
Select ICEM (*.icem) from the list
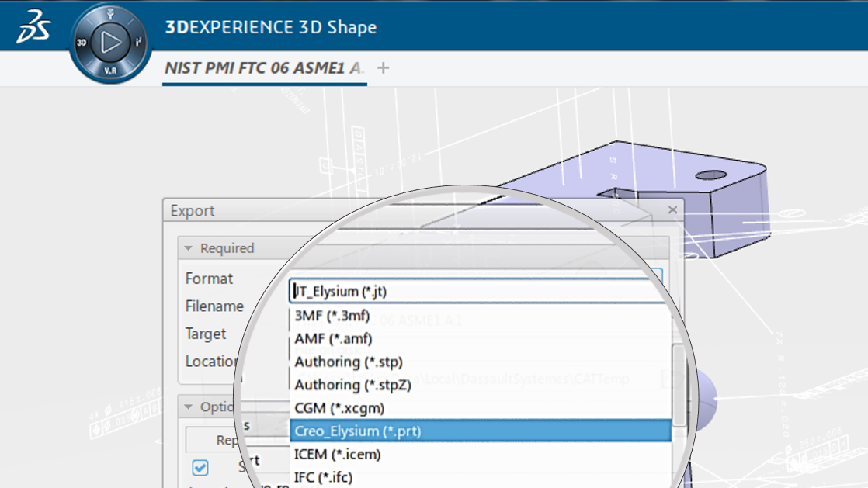click(480, 455)
